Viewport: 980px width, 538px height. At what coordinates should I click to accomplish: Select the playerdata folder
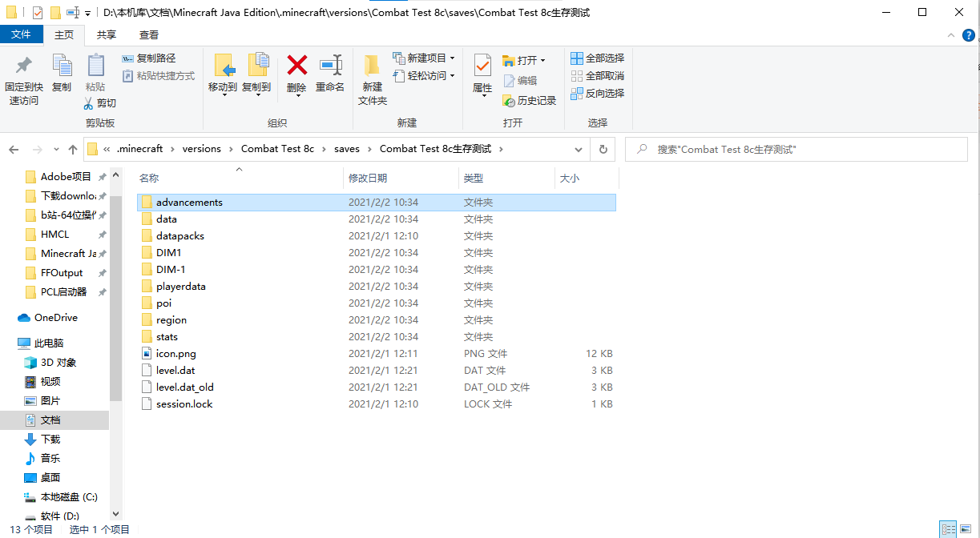coord(181,287)
